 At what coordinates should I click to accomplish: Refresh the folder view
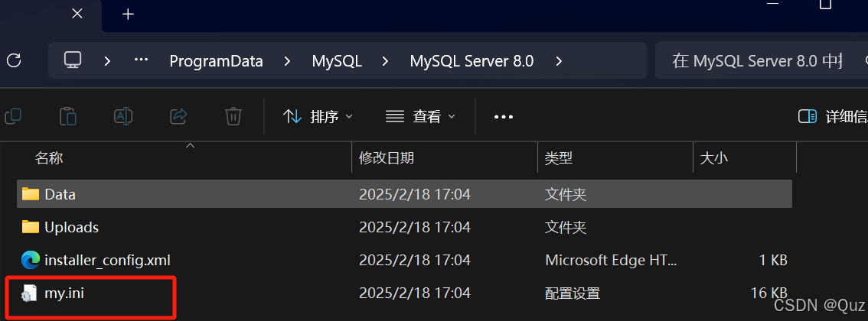14,60
